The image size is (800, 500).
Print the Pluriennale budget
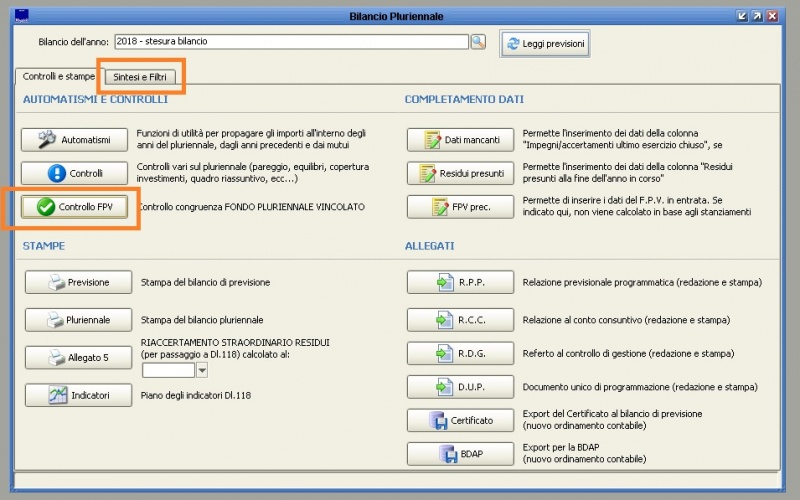(79, 320)
